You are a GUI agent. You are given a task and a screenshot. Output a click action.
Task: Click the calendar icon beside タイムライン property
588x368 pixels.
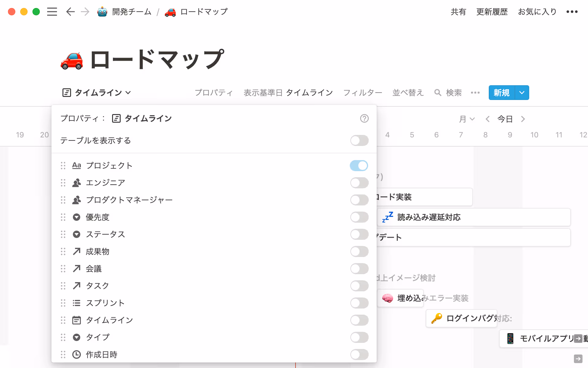pos(77,320)
